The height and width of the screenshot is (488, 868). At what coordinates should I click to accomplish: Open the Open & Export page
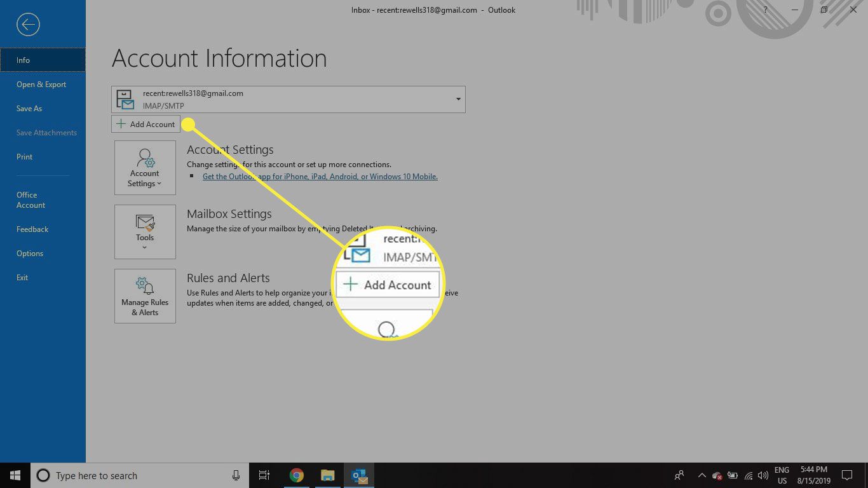[x=43, y=85]
